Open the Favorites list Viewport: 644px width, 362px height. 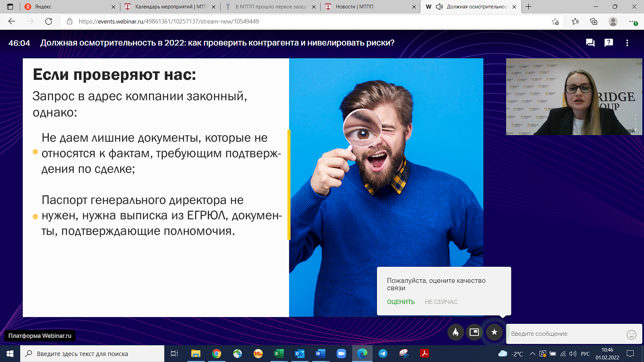coord(575,21)
